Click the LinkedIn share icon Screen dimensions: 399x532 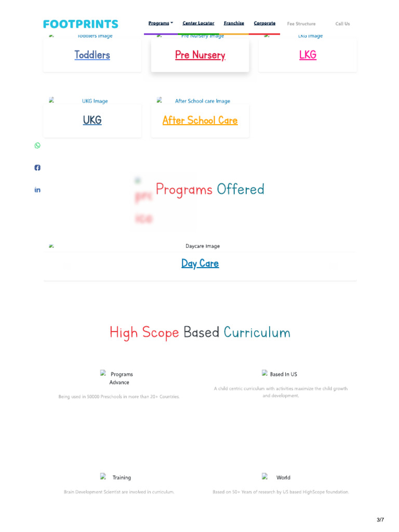[x=37, y=190]
